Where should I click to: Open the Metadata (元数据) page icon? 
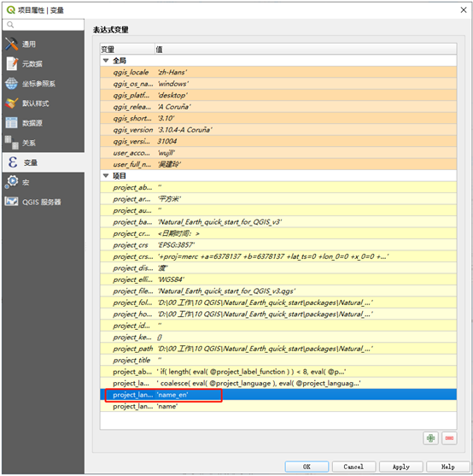(x=11, y=64)
